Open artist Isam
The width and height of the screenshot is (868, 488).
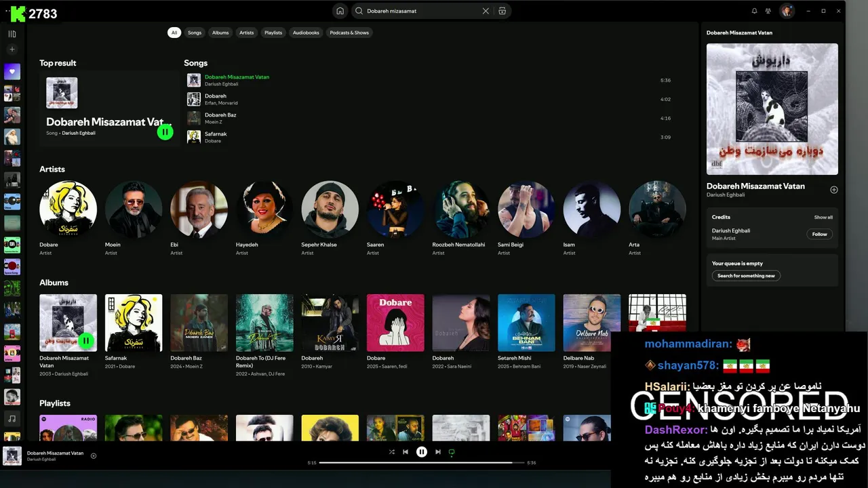(592, 209)
